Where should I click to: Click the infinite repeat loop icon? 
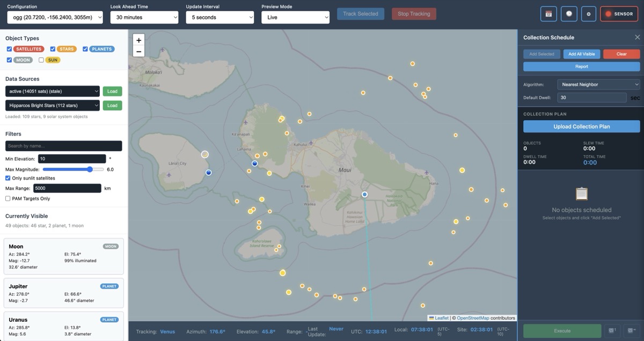click(630, 331)
